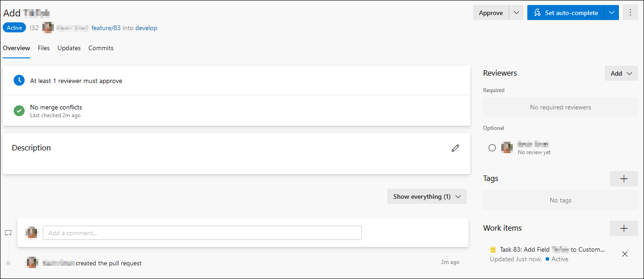Open the feature/83 branch link

[x=106, y=28]
